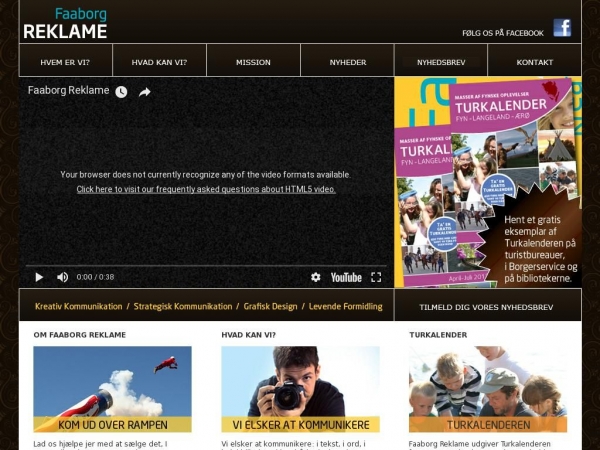Open the NYHEDER menu item
Screen dimensions: 600x450
pos(348,62)
